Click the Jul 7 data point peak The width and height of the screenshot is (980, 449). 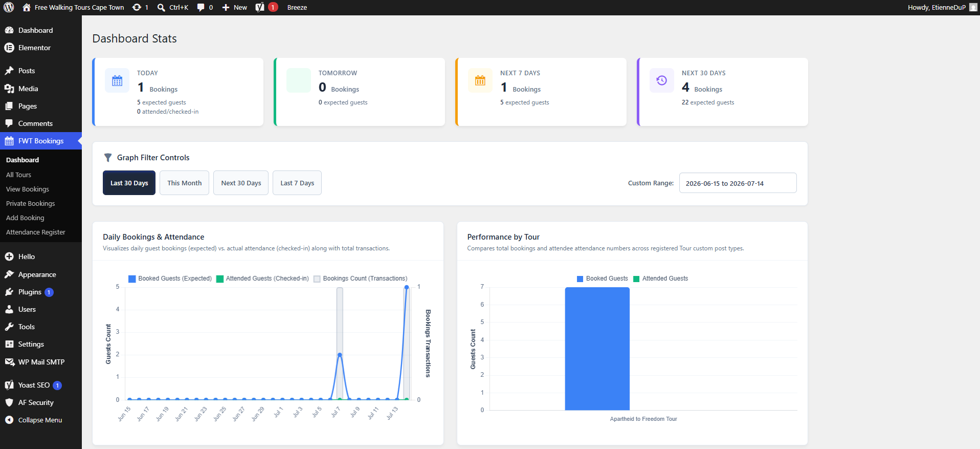pyautogui.click(x=340, y=354)
